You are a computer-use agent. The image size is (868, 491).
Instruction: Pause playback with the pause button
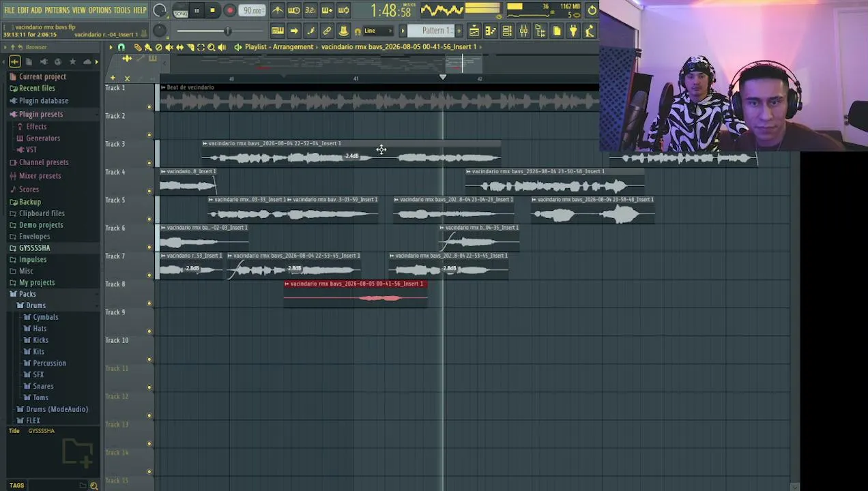click(x=196, y=10)
